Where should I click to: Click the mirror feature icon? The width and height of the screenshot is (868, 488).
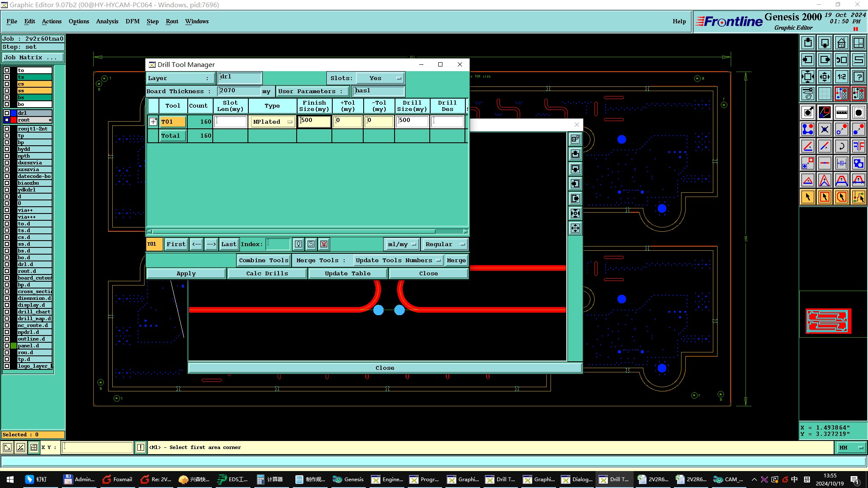[859, 146]
